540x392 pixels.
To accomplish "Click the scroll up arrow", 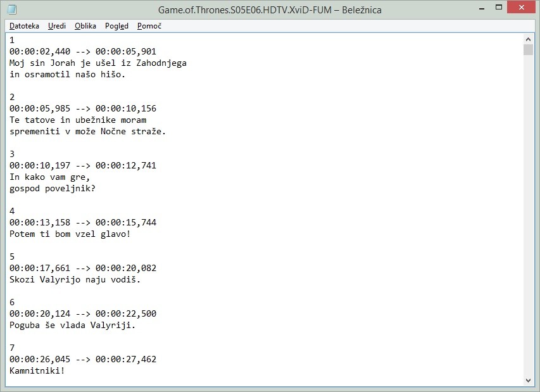I will point(528,39).
